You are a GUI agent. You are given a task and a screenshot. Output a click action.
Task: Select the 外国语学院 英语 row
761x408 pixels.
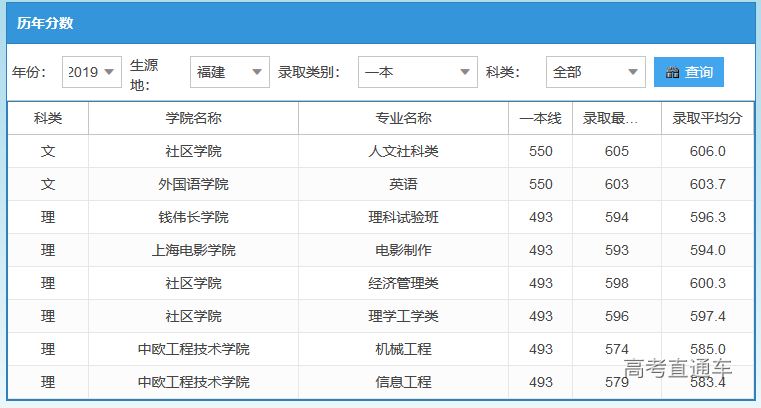pos(403,184)
